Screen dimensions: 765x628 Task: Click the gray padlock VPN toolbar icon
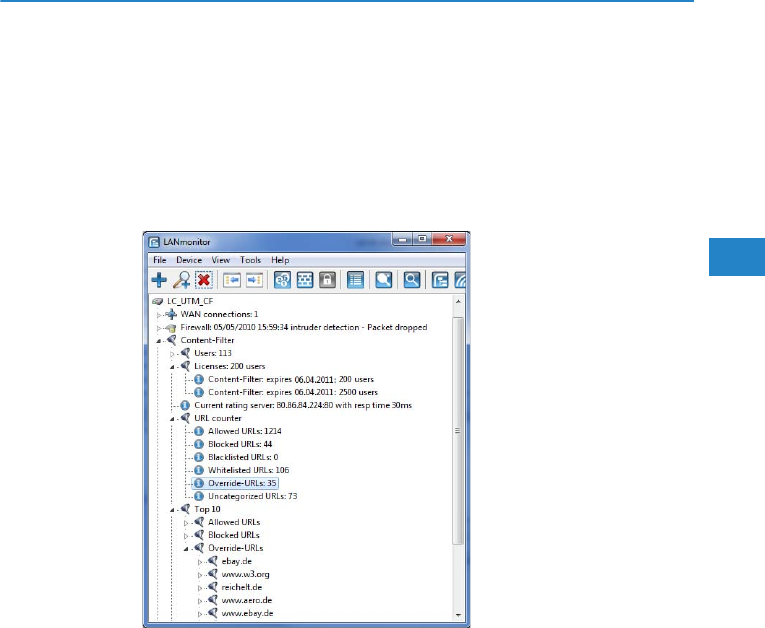(327, 280)
